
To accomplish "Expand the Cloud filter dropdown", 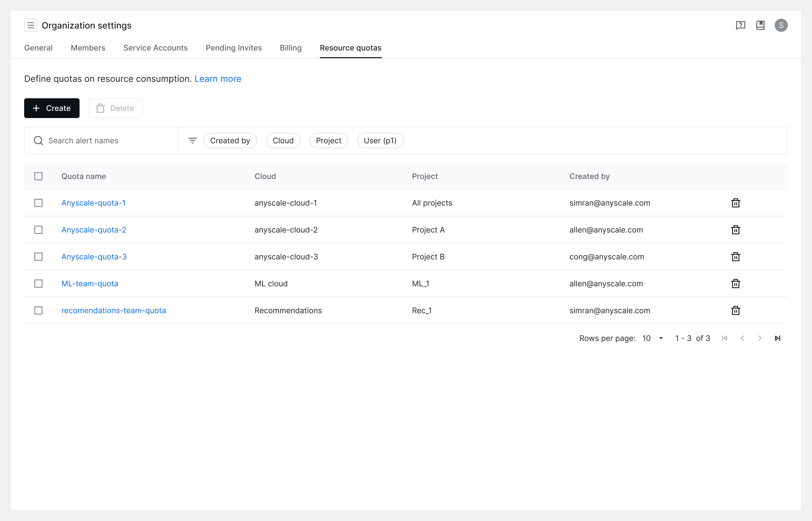I will click(283, 140).
